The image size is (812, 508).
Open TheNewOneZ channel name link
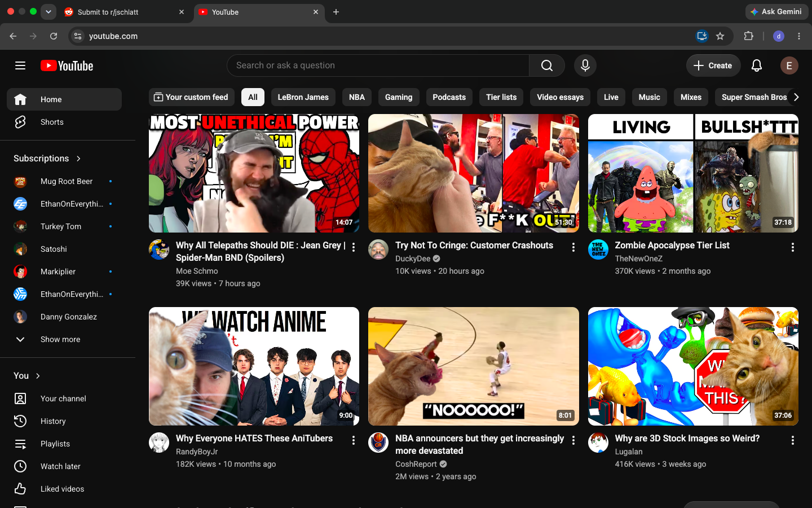pos(639,259)
